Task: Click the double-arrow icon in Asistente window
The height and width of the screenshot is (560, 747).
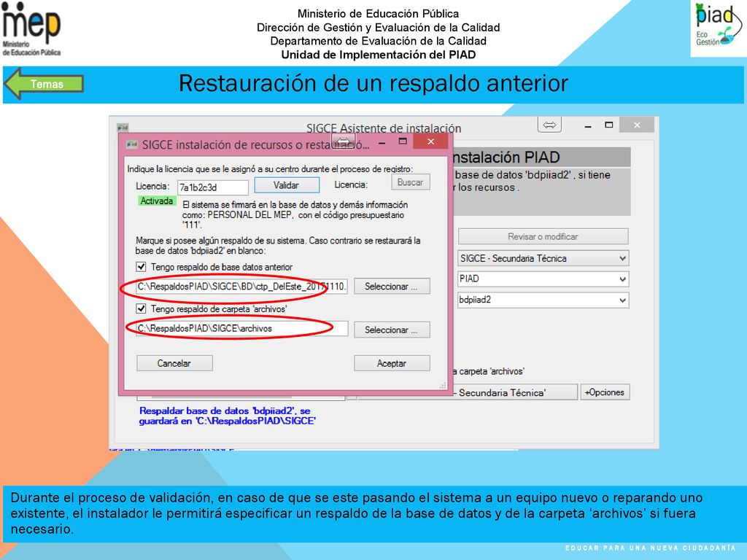Action: click(549, 125)
